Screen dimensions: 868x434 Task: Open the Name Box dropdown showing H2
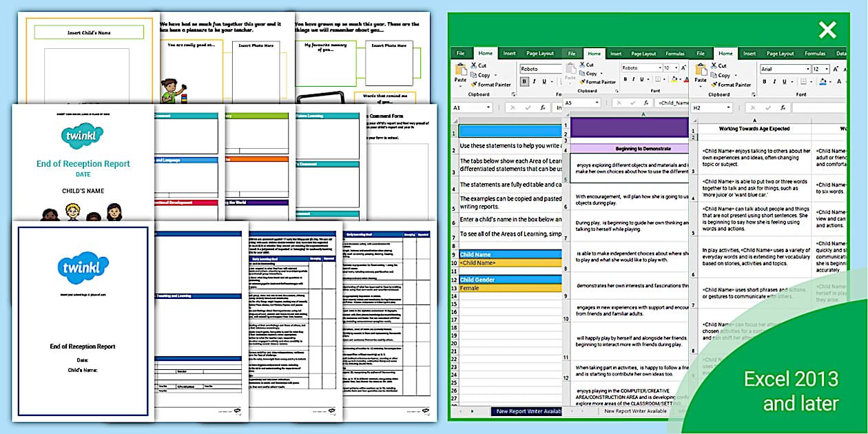click(728, 107)
